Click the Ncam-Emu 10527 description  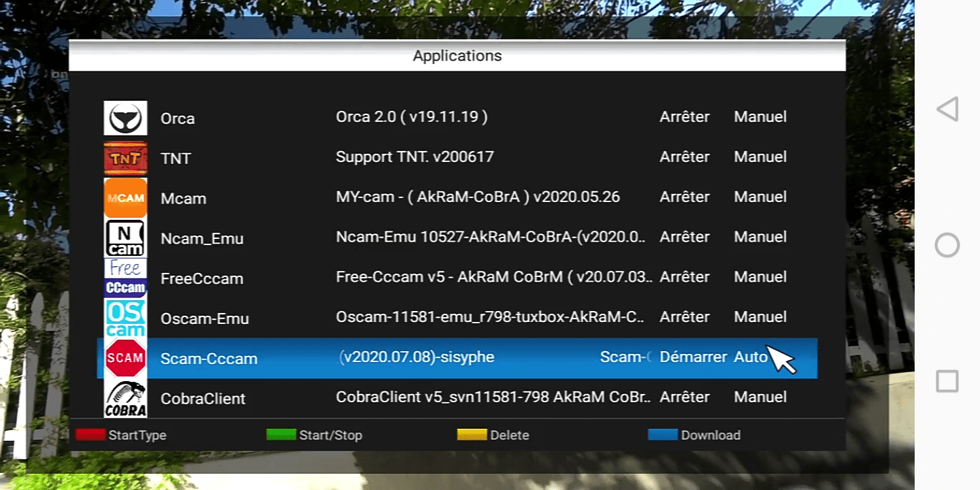(x=491, y=238)
